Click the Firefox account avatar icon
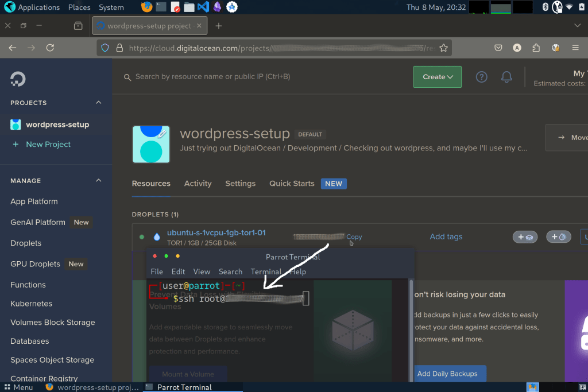The height and width of the screenshot is (392, 588). point(517,48)
